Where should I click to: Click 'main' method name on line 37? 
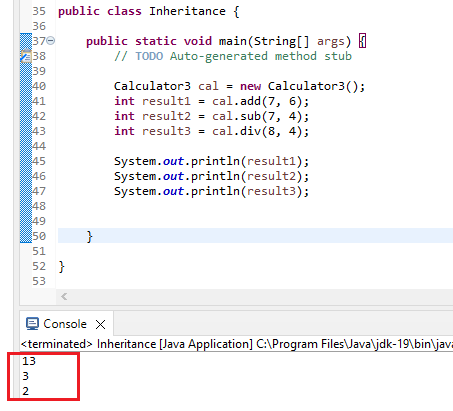[x=233, y=41]
